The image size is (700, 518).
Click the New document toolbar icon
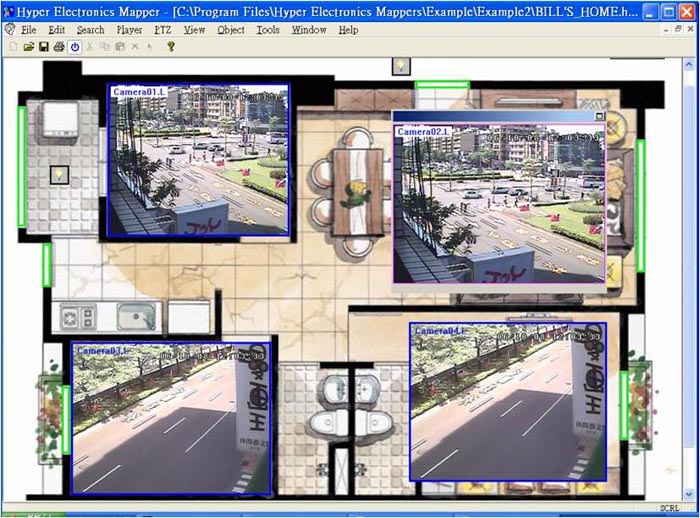click(14, 47)
